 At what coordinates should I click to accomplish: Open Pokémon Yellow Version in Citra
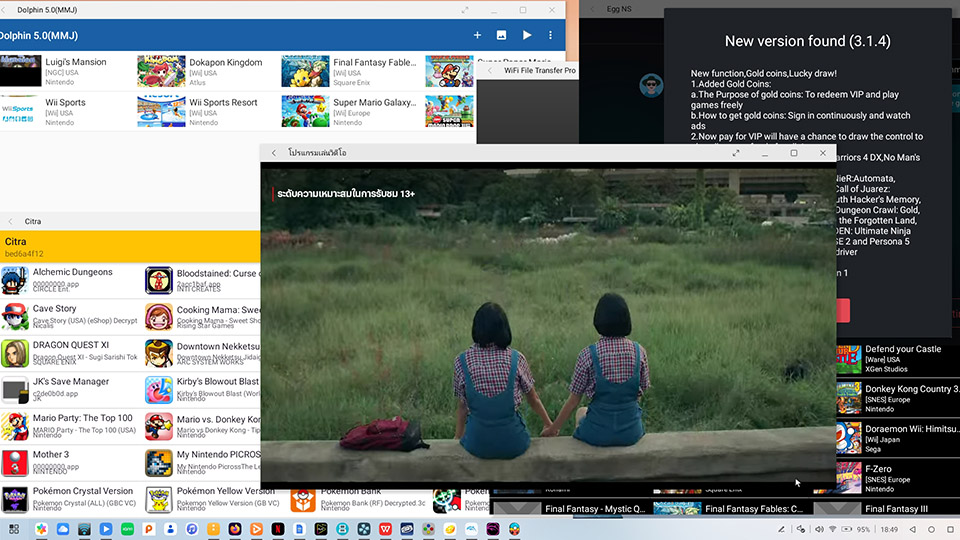(x=214, y=499)
